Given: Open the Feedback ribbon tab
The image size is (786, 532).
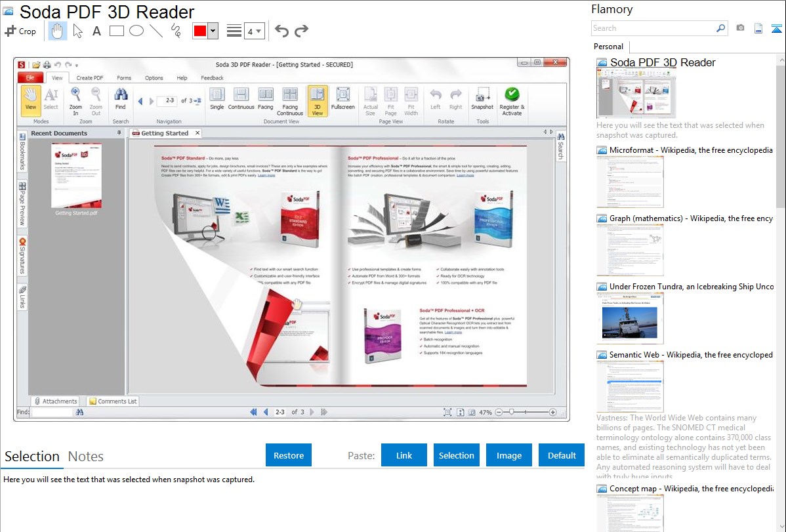Looking at the screenshot, I should pos(212,77).
